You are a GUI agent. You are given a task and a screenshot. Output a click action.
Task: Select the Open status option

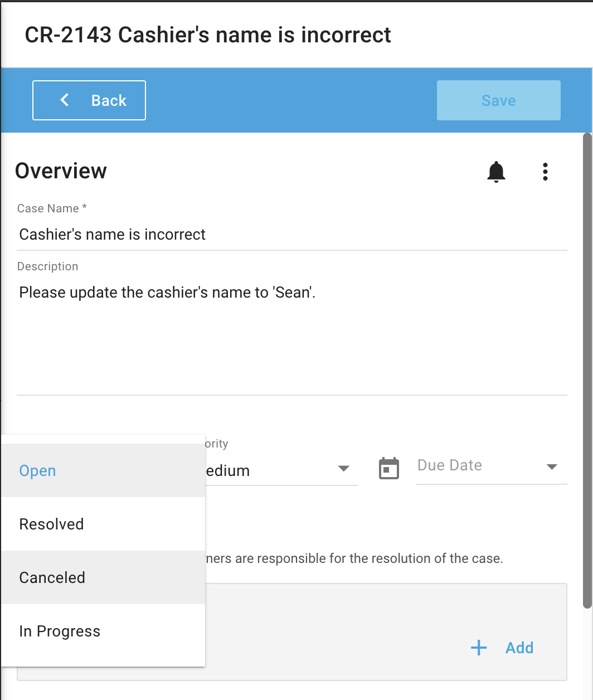[103, 470]
